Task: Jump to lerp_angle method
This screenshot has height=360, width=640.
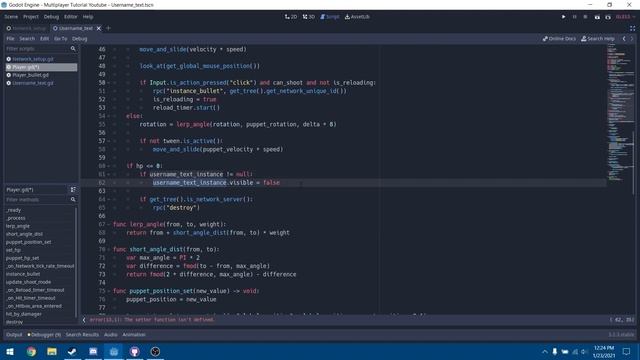Action: click(18, 226)
